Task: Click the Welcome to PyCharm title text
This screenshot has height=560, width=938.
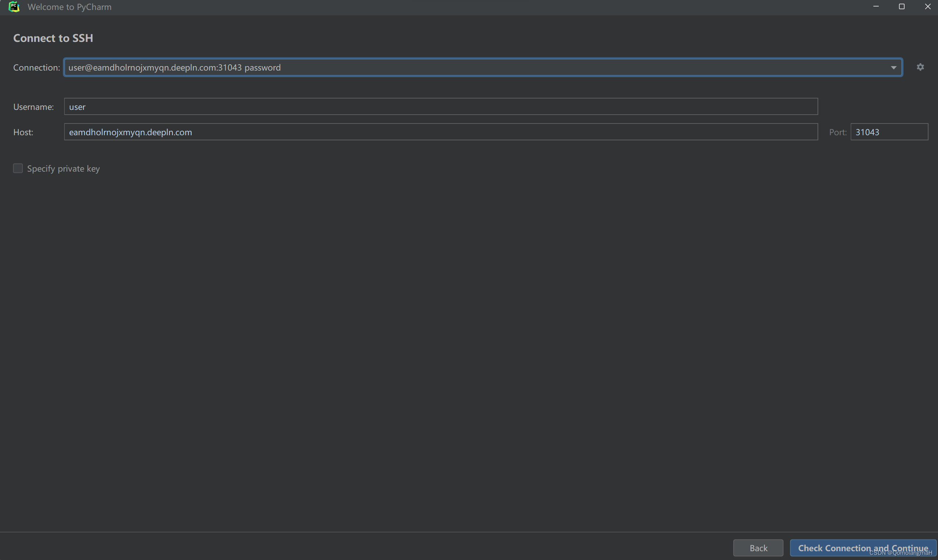Action: pos(69,6)
